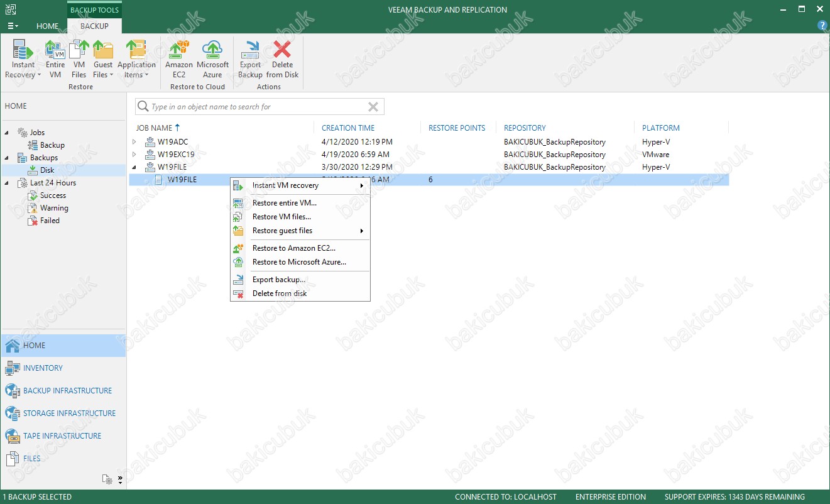Viewport: 830px width, 504px height.
Task: Collapse the Backups tree node
Action: coord(8,158)
